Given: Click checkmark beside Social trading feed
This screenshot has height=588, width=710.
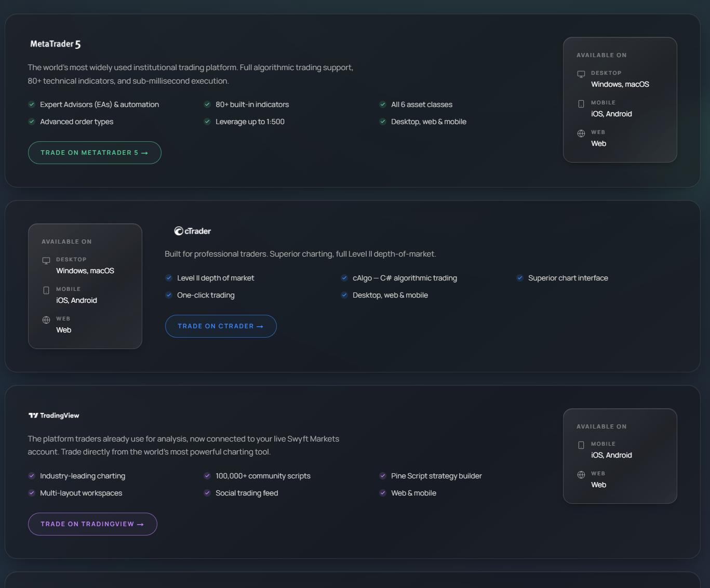Looking at the screenshot, I should coord(207,493).
